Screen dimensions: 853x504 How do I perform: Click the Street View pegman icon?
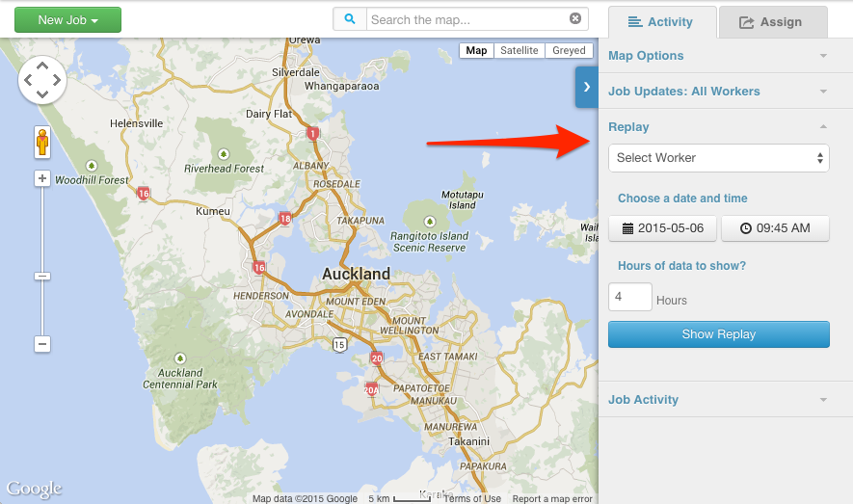tap(42, 143)
